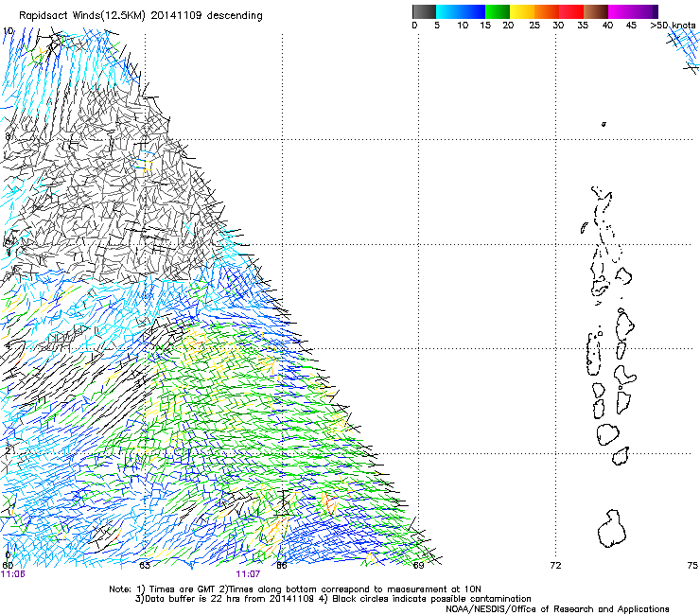Click the green 15-20 knots color swatch
The width and height of the screenshot is (700, 615).
click(498, 11)
